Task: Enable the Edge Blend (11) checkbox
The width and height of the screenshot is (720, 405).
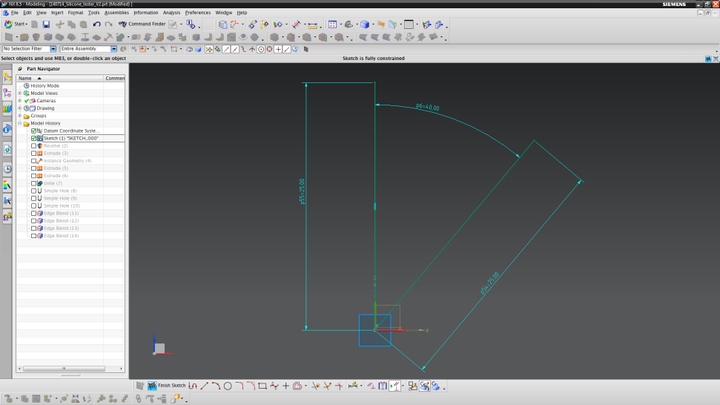Action: pos(34,213)
